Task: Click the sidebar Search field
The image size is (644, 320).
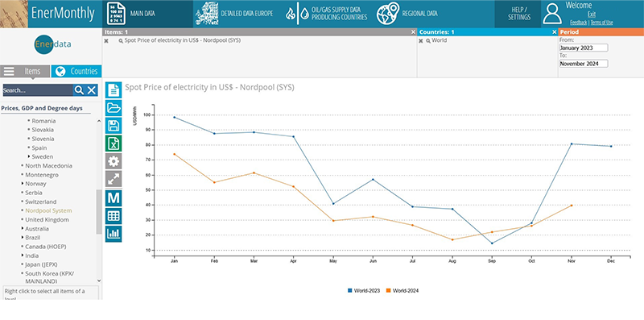Action: [x=38, y=90]
